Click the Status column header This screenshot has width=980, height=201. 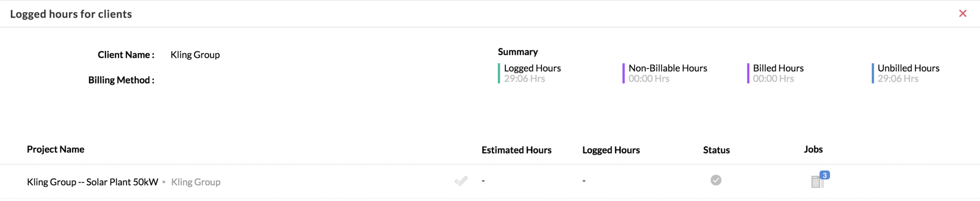click(716, 150)
